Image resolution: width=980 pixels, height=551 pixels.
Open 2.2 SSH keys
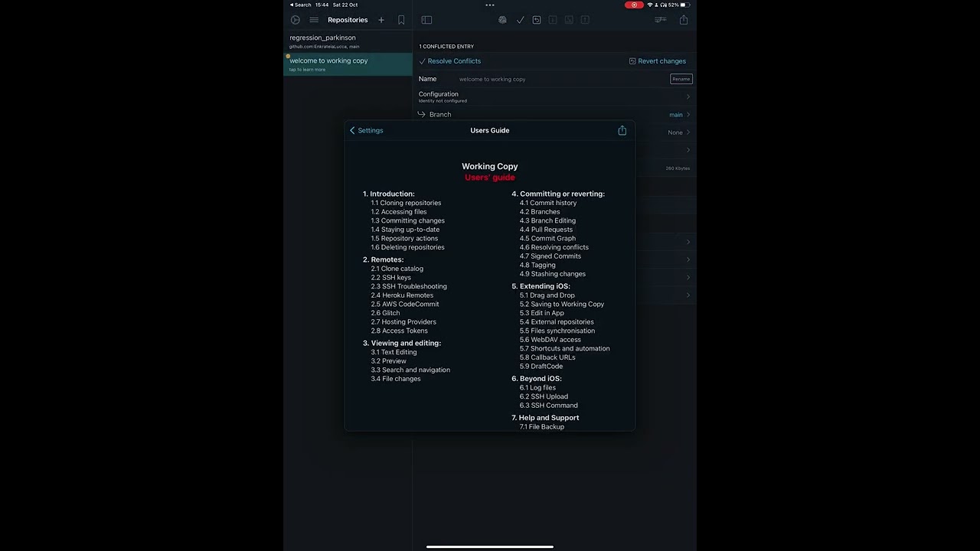click(390, 278)
